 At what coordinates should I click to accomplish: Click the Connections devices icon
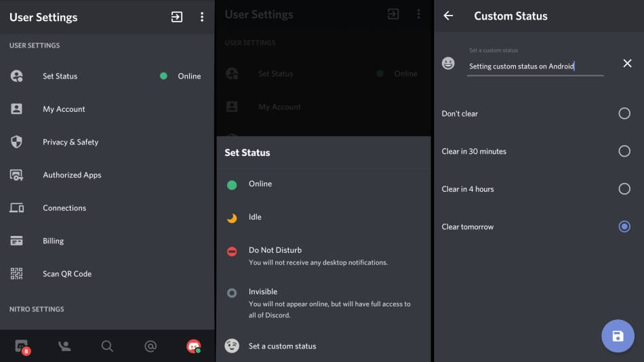[16, 208]
